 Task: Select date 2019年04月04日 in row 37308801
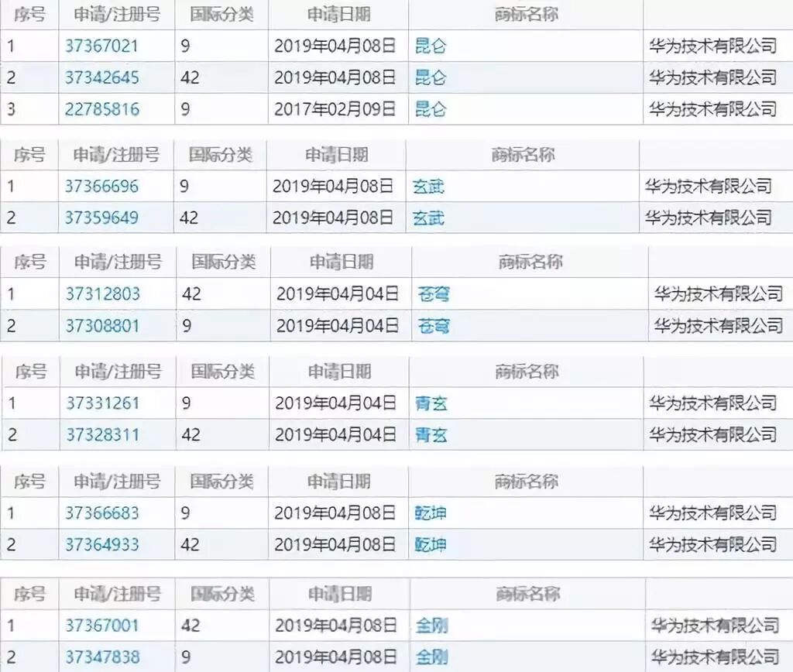coord(338,326)
